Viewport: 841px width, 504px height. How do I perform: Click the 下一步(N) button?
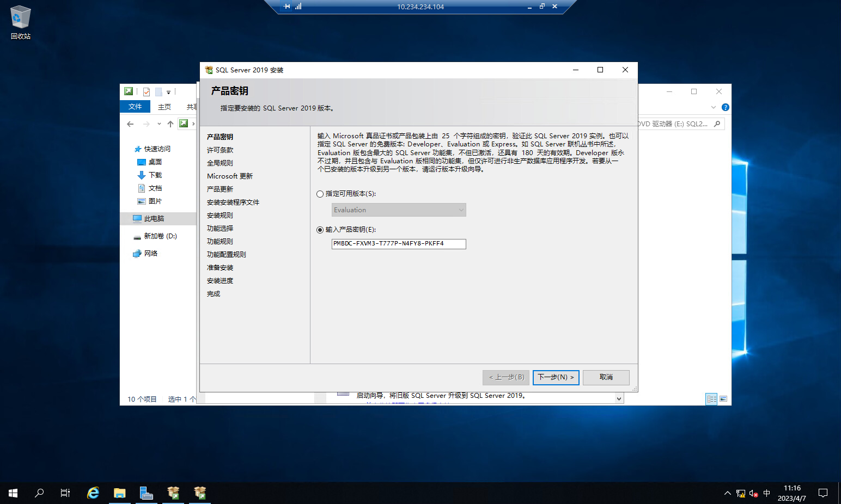coord(556,377)
